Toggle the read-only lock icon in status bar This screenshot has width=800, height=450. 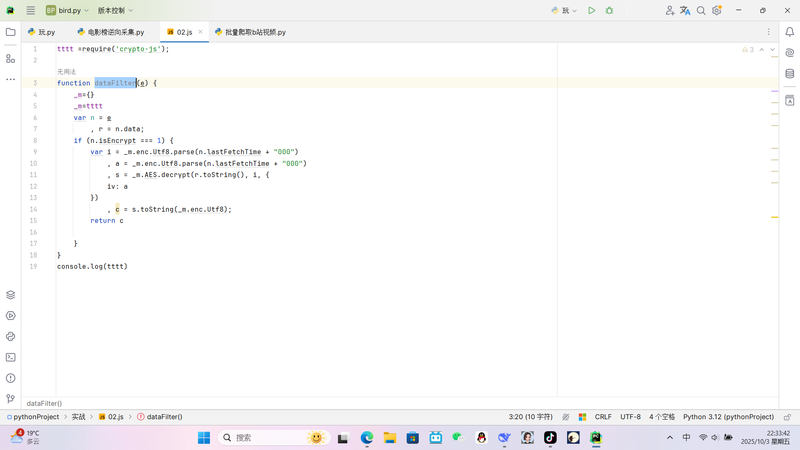(x=787, y=417)
